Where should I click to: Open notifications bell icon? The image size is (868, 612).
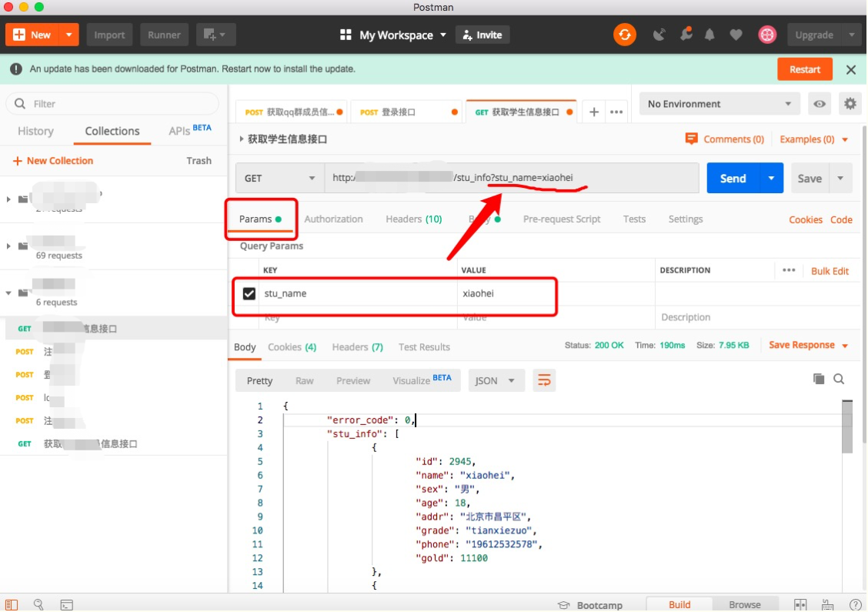[x=709, y=35]
